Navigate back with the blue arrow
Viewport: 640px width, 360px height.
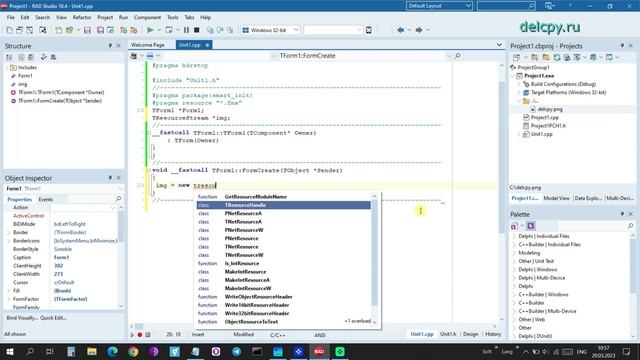pyautogui.click(x=400, y=30)
